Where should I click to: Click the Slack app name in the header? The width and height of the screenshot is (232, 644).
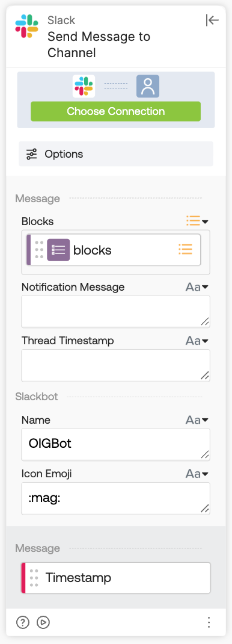(x=61, y=20)
